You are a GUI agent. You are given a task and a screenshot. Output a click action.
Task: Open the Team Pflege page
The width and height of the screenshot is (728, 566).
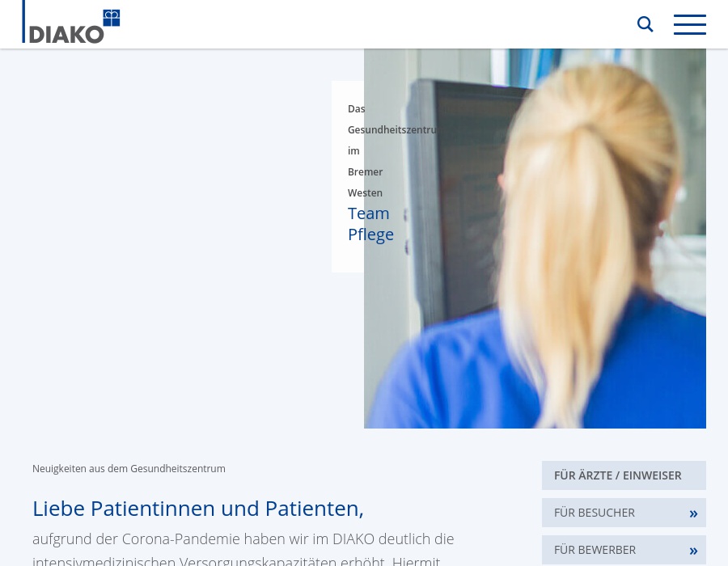point(370,223)
